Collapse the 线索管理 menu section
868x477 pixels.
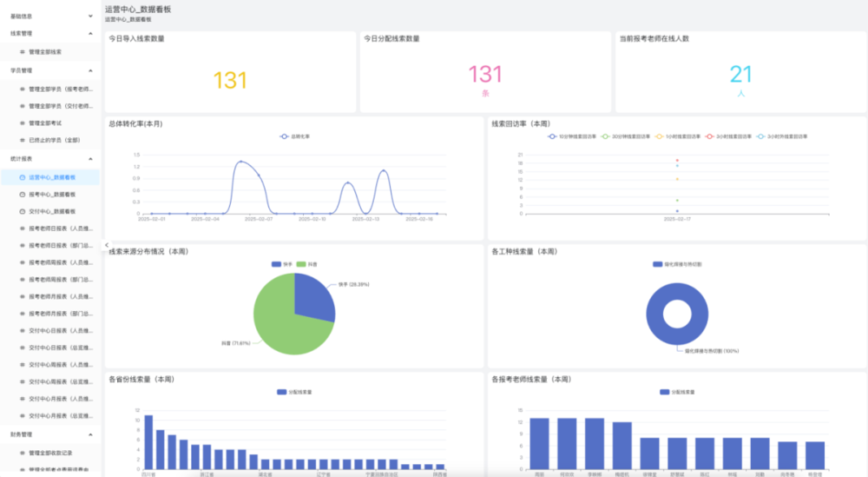[x=90, y=34]
